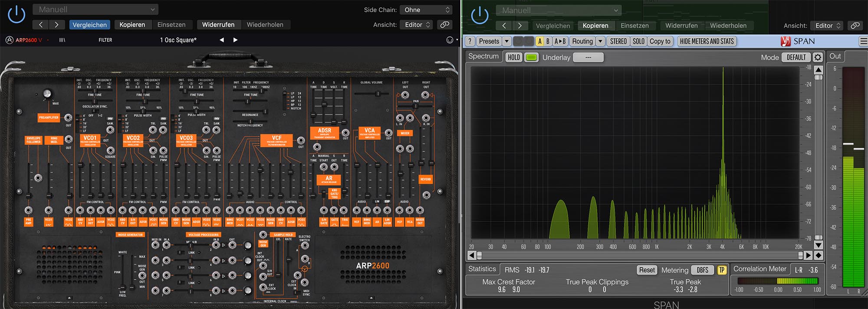The width and height of the screenshot is (868, 309).
Task: Toggle Vergleichen in ARP2600 window
Action: point(89,25)
